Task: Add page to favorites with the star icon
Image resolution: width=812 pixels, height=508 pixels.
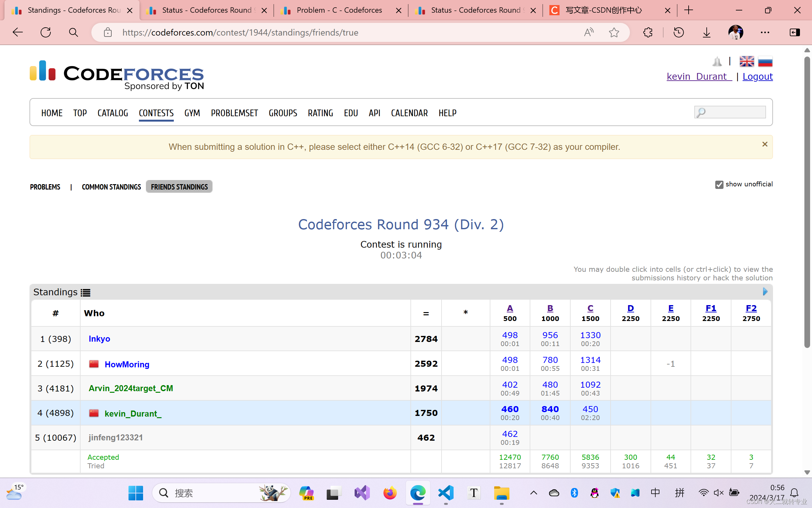Action: point(614,32)
